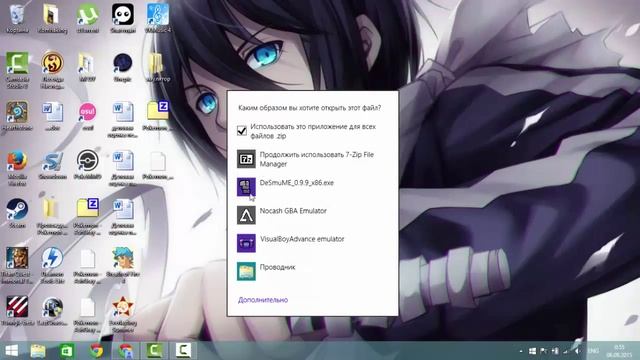Select the Steam desktop shortcut
Image resolution: width=640 pixels, height=360 pixels.
pos(17,213)
